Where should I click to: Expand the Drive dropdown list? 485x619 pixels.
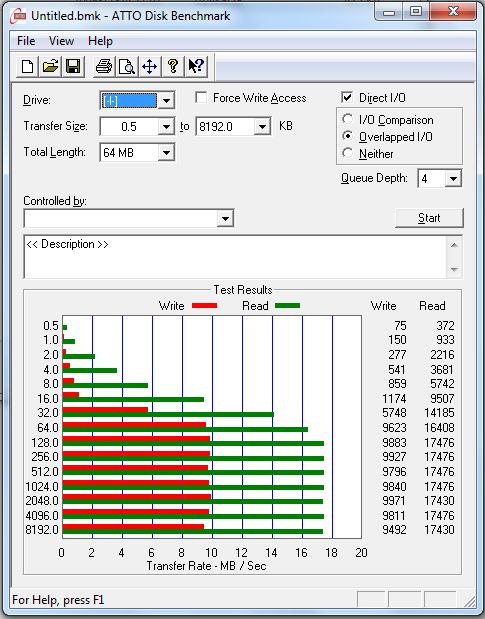pos(166,101)
